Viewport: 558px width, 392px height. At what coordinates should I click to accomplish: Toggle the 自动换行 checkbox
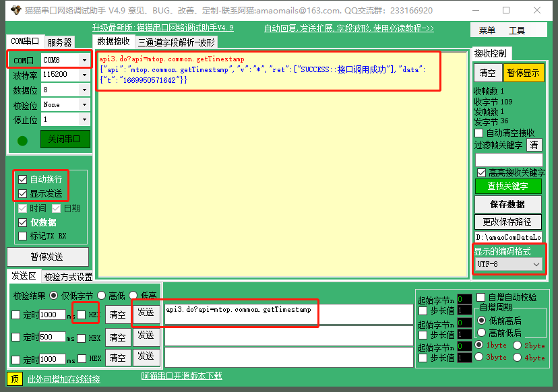click(x=22, y=179)
